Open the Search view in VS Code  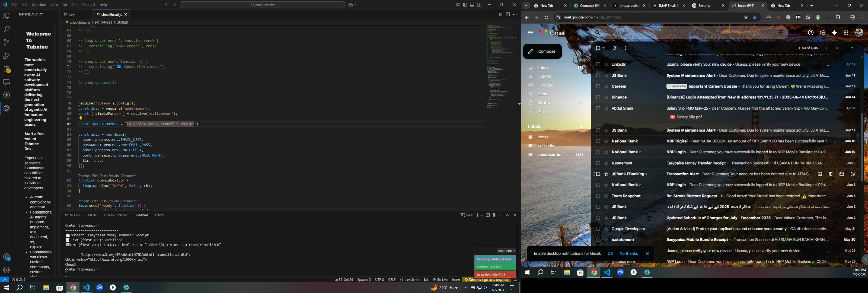(7, 29)
